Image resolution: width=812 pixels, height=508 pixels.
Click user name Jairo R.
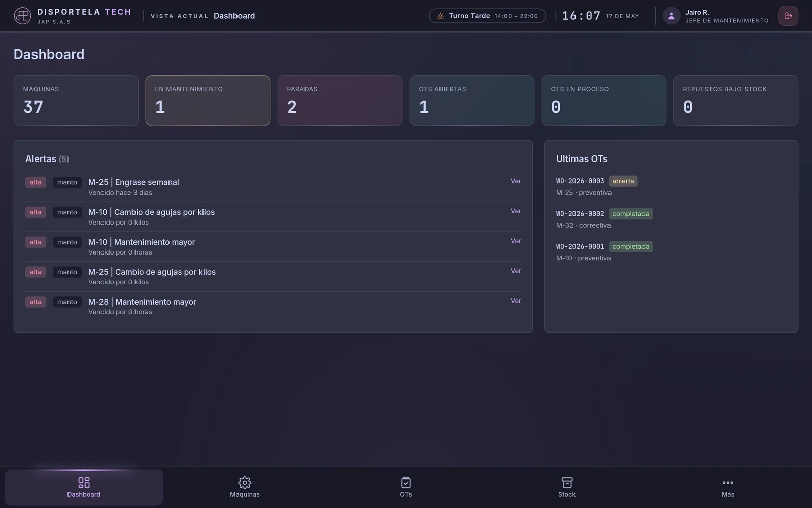(697, 12)
